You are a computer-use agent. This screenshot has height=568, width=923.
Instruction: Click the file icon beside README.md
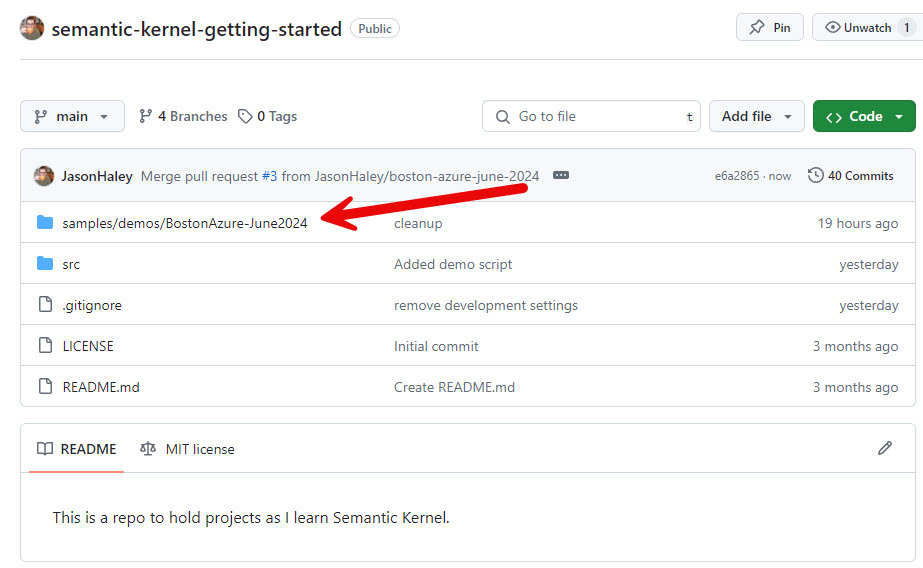45,386
